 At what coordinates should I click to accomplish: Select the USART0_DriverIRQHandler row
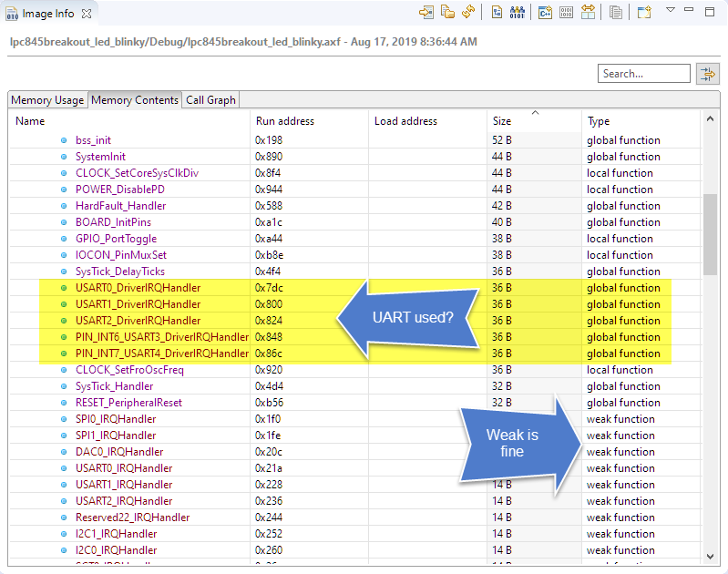[x=138, y=288]
